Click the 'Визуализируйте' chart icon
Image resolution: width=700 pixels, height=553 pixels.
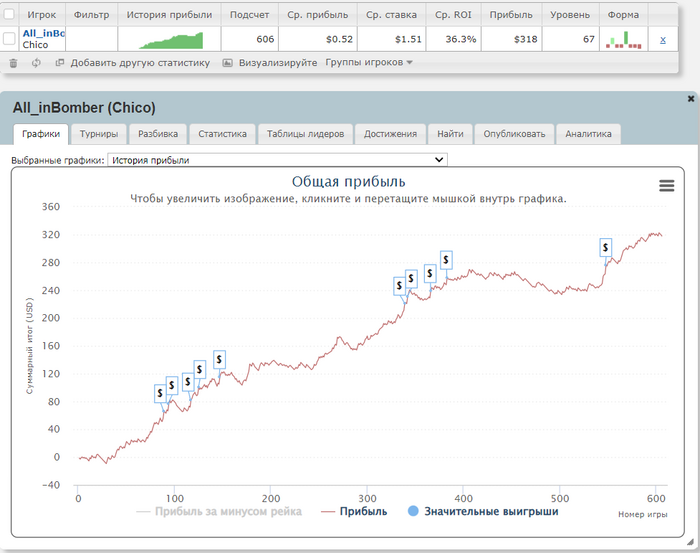(x=227, y=63)
